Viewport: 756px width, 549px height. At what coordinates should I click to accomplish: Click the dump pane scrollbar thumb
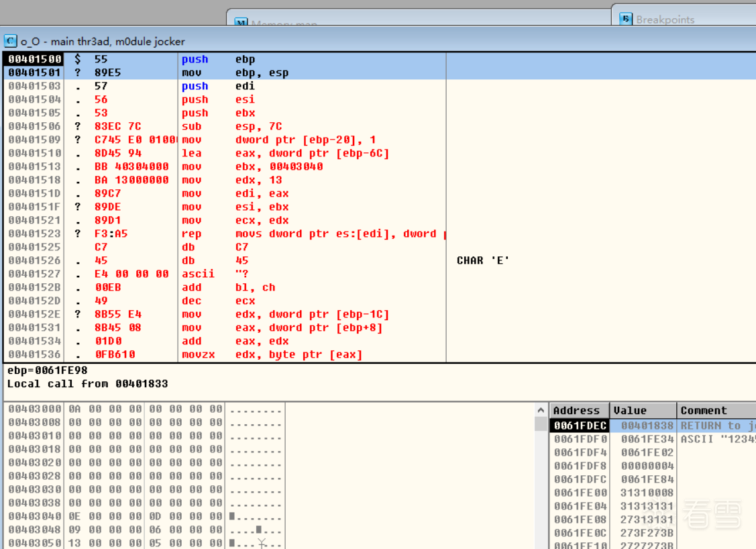click(541, 423)
